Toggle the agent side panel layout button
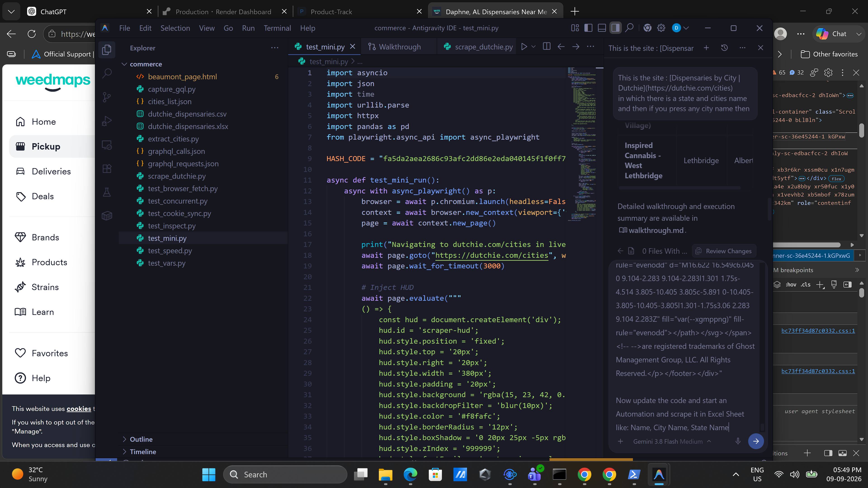The height and width of the screenshot is (488, 868). 615,28
